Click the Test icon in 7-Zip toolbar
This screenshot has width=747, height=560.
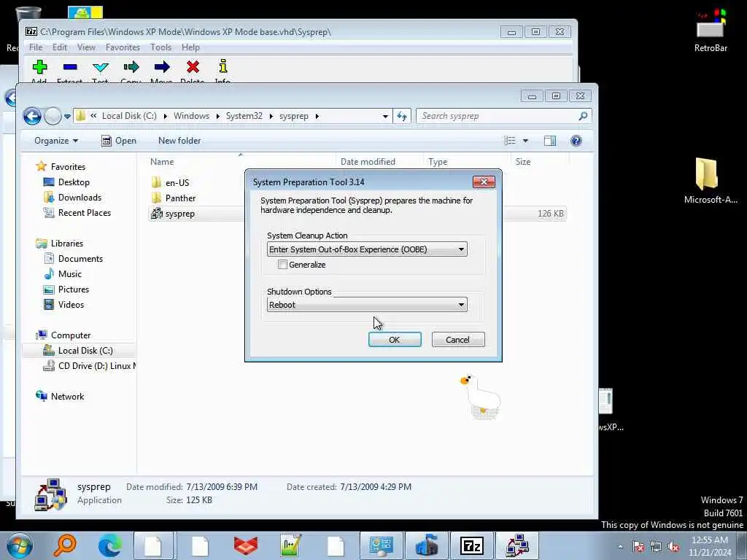coord(101,67)
